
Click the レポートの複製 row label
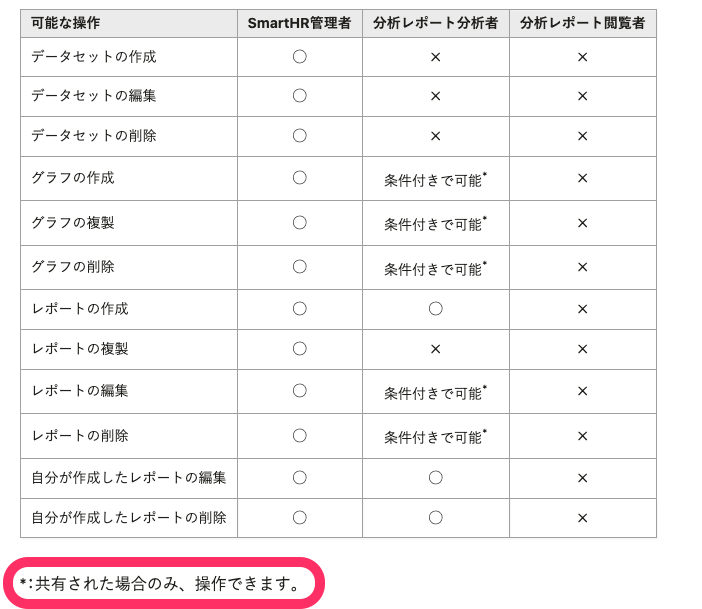80,349
